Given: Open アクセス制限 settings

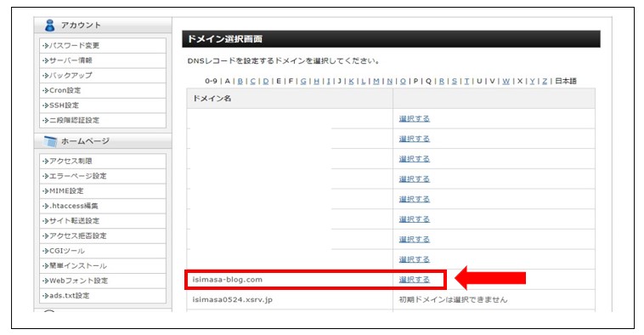Looking at the screenshot, I should 71,162.
